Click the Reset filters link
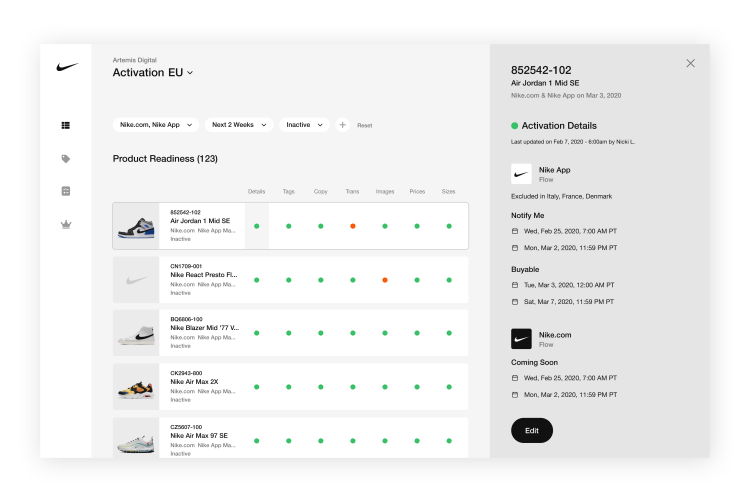Screen dimensions: 750x502 tap(364, 125)
